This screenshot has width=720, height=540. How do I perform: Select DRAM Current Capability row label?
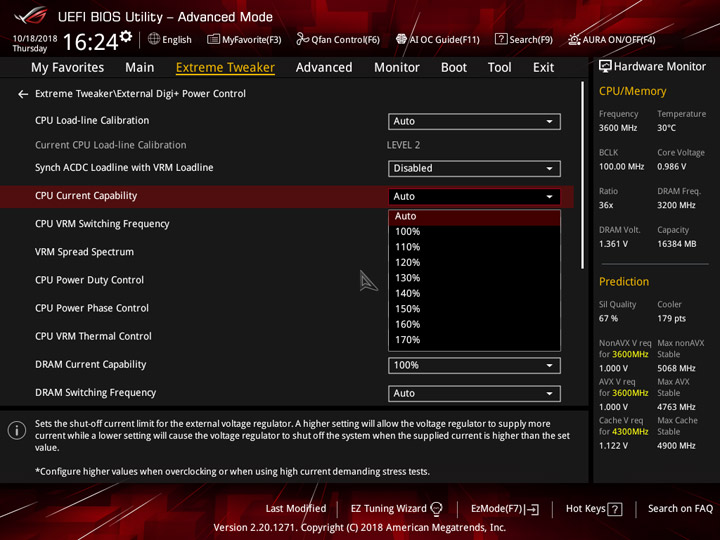pos(90,365)
